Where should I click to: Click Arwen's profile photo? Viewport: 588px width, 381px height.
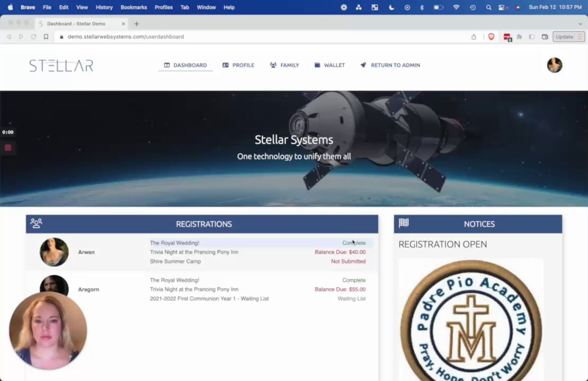pos(54,252)
